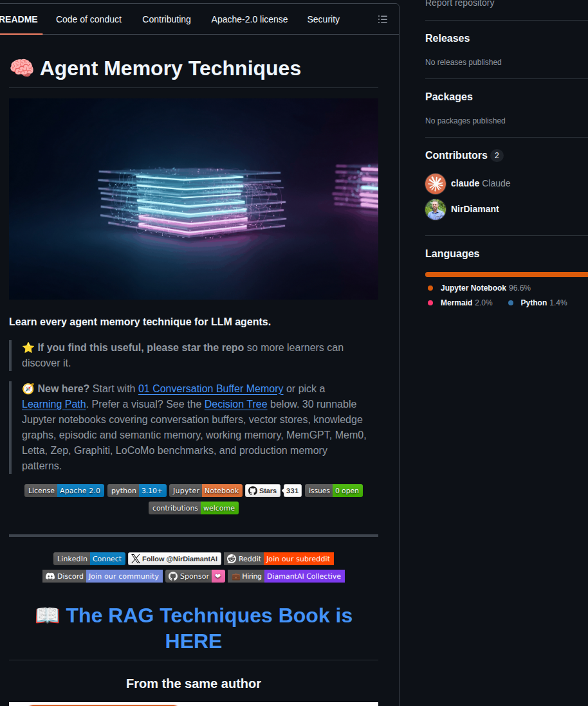
Task: Open the Apache-2.0 license tab
Action: (250, 19)
